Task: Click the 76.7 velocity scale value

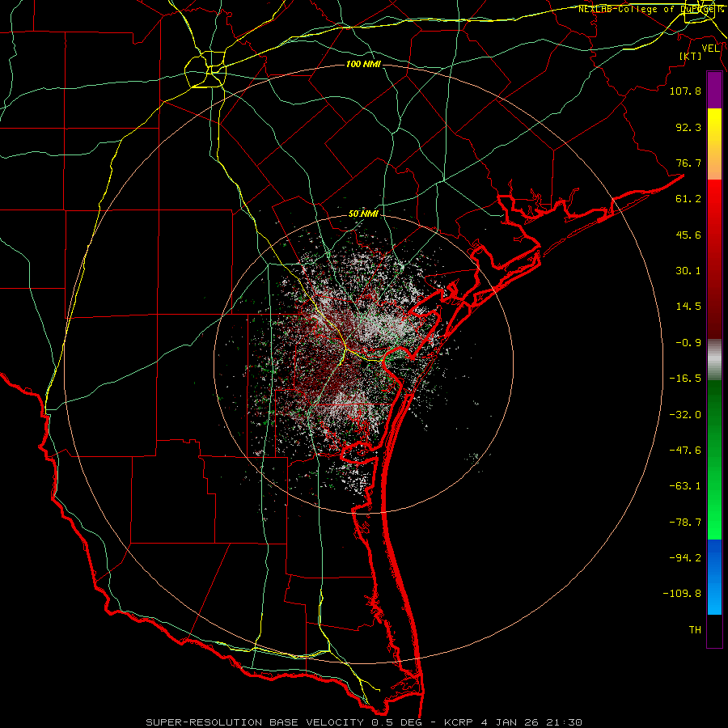Action: (688, 163)
